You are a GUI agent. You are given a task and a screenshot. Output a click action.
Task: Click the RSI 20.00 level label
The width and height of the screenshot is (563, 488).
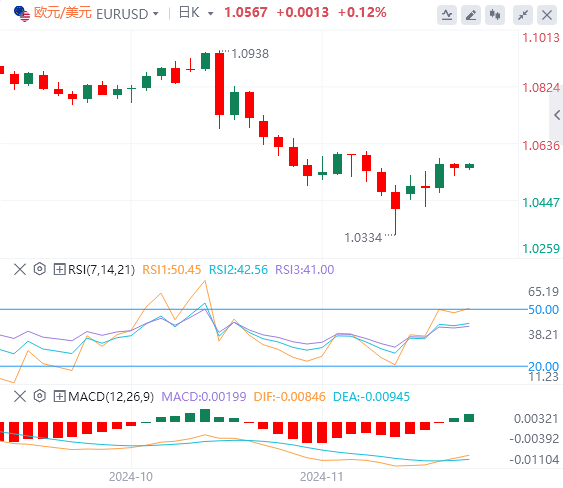pyautogui.click(x=543, y=367)
